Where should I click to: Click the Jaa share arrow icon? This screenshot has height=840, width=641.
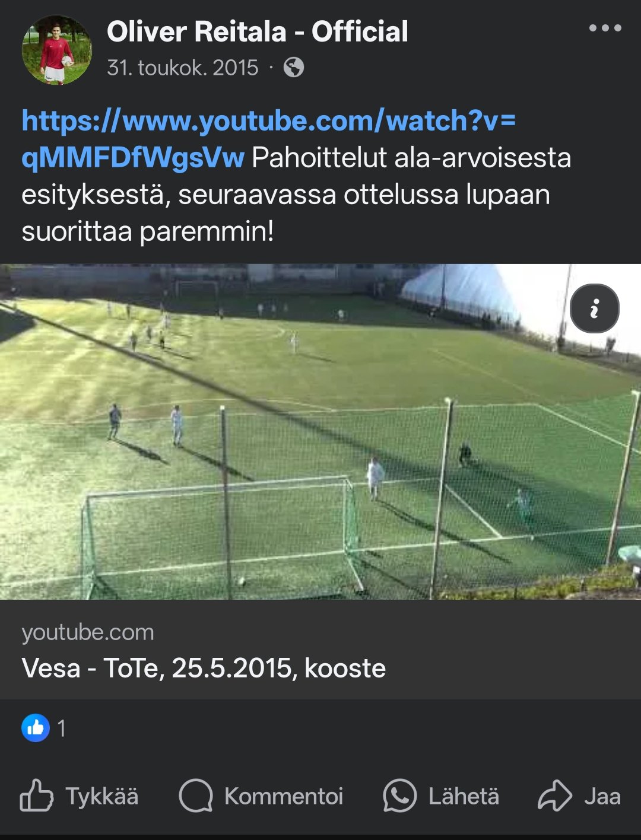tap(555, 796)
